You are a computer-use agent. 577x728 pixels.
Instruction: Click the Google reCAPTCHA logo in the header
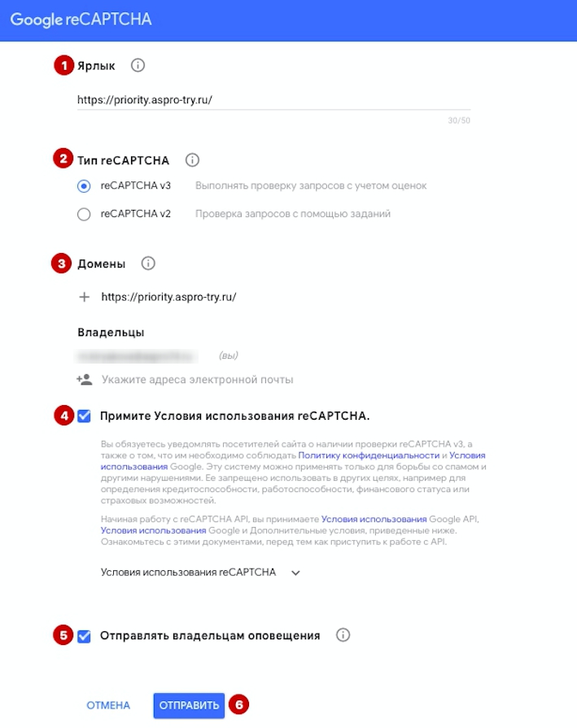81,20
